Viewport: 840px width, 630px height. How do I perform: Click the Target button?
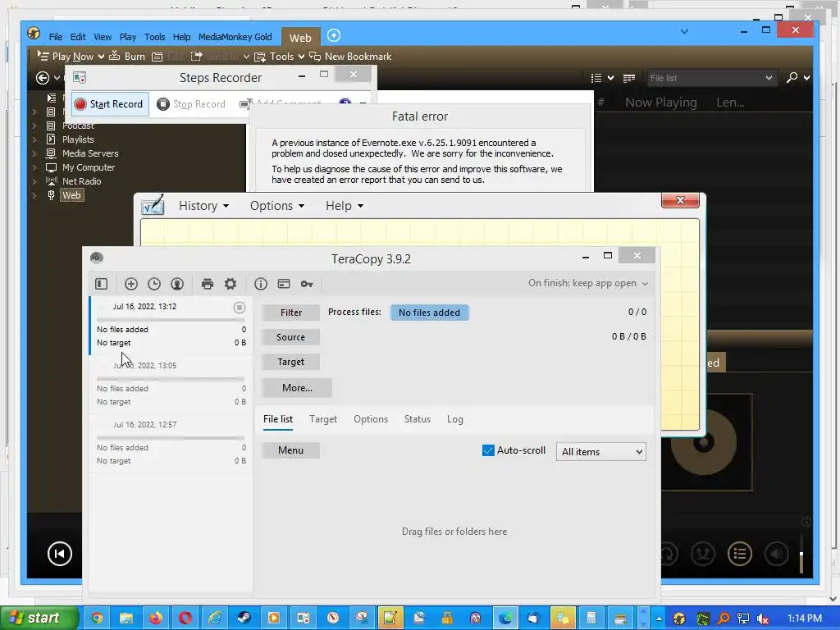click(291, 362)
